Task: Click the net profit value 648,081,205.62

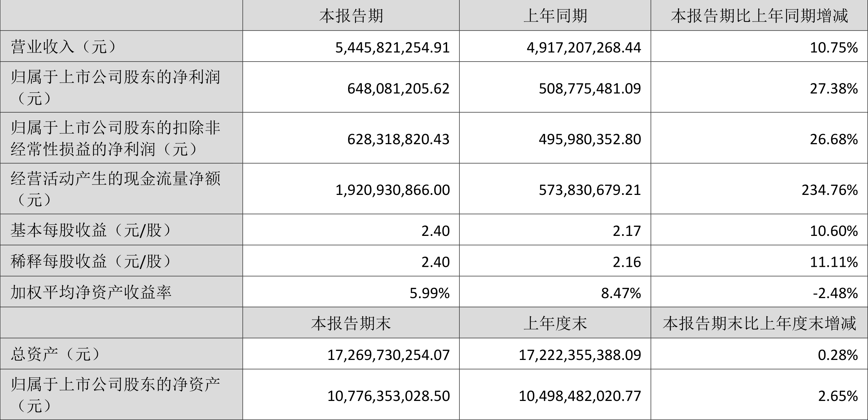Action: click(399, 88)
